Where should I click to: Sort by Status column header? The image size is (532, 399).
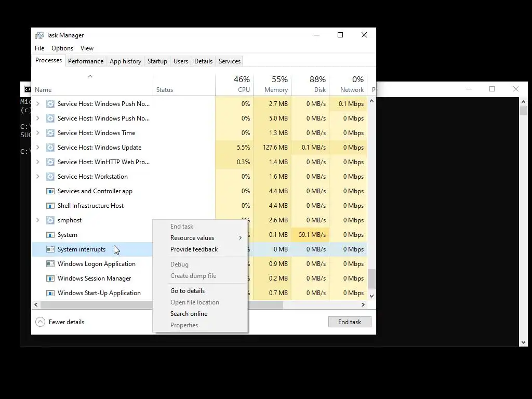point(184,85)
